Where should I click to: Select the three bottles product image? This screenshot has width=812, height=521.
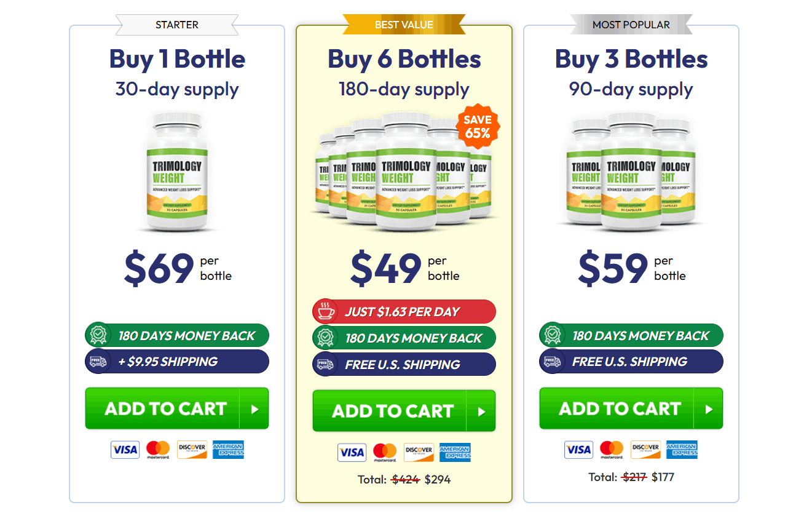(631, 171)
